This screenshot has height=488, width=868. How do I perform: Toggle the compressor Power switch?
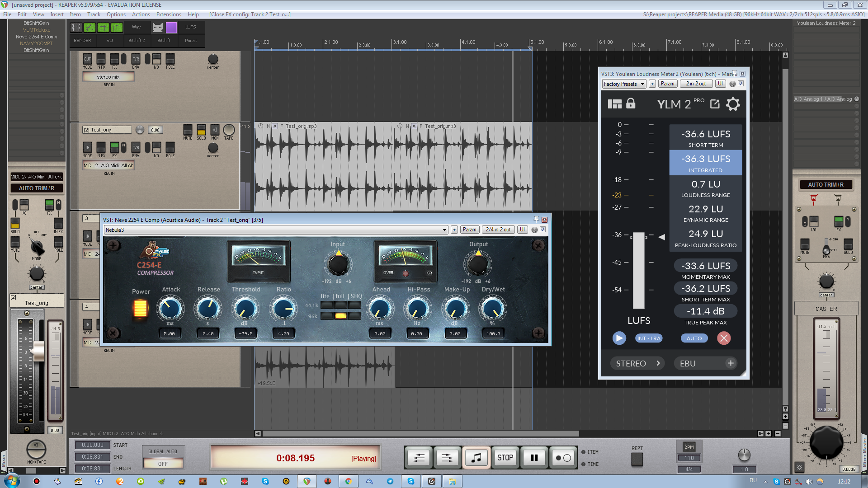140,308
